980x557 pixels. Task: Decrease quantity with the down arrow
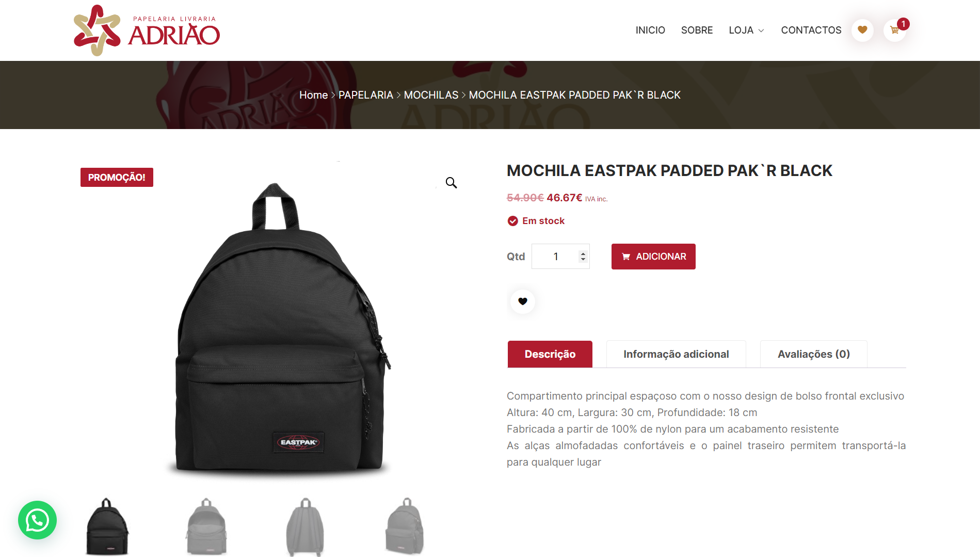(583, 260)
